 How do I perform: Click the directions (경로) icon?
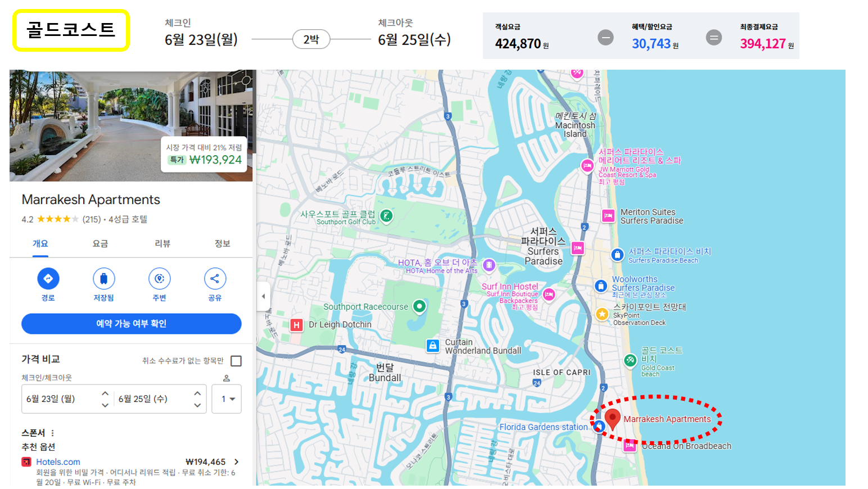(48, 278)
